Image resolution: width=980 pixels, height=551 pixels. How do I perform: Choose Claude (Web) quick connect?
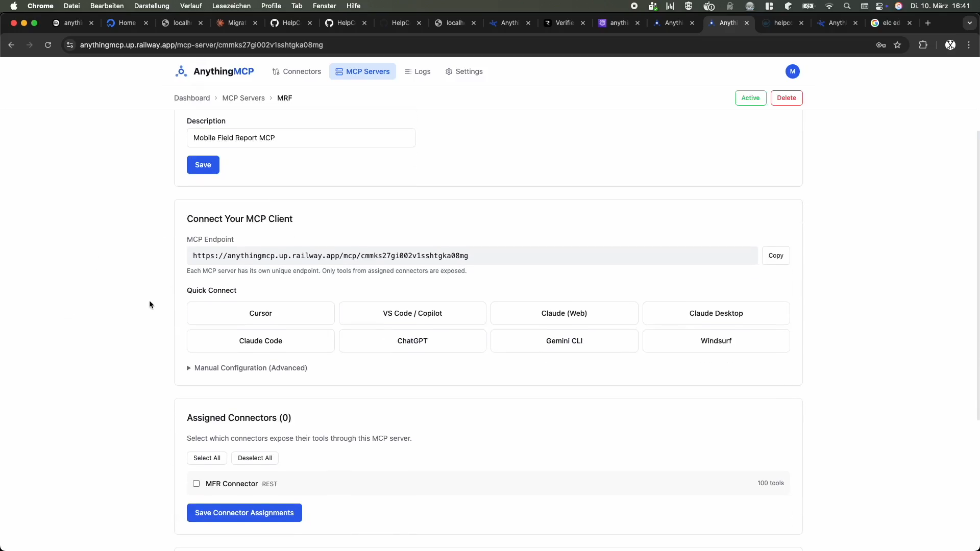click(x=564, y=313)
